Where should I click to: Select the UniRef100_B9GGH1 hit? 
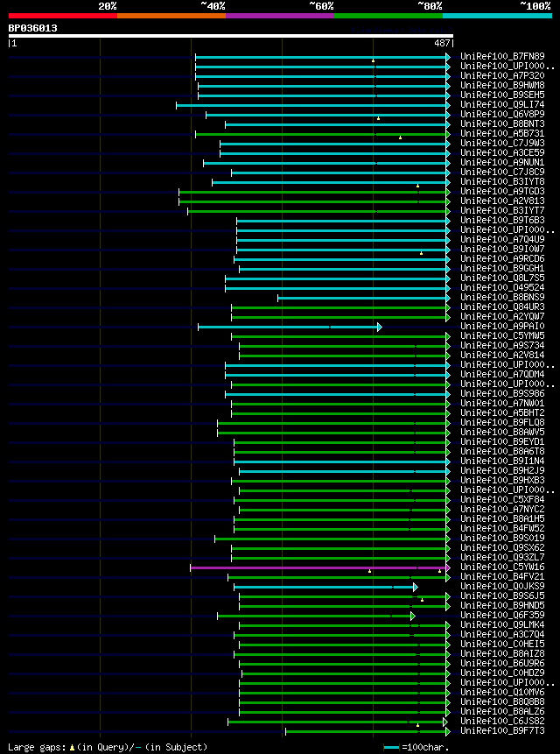coord(502,268)
